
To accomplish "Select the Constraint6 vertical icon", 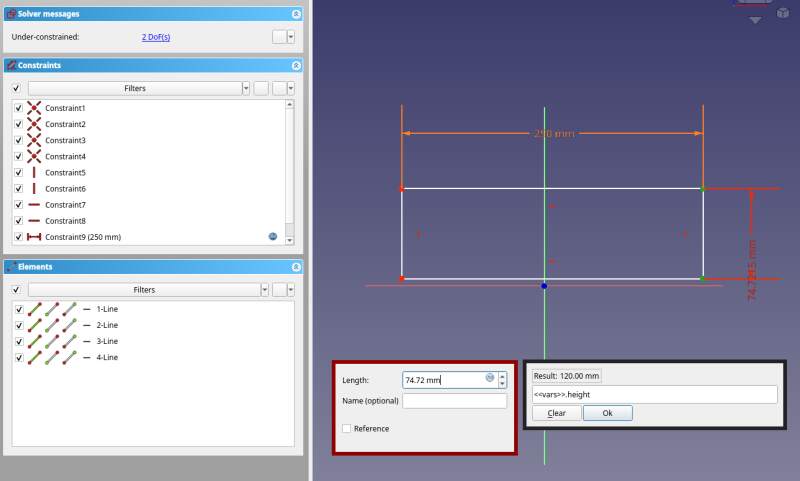I will 34,189.
